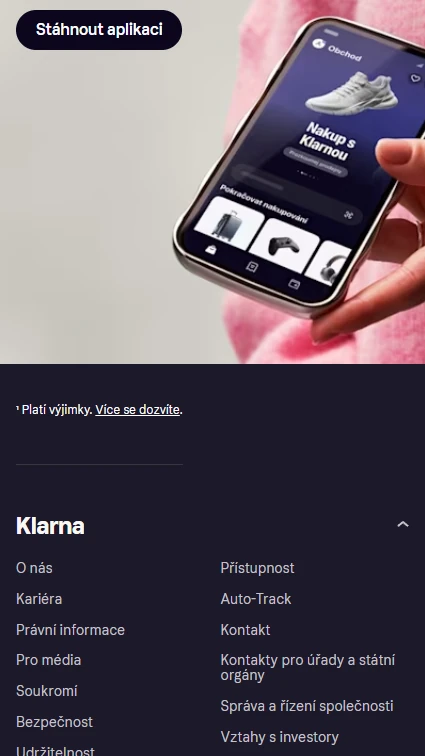Open Udržitelnost footer link
The image size is (425, 756).
pos(55,751)
